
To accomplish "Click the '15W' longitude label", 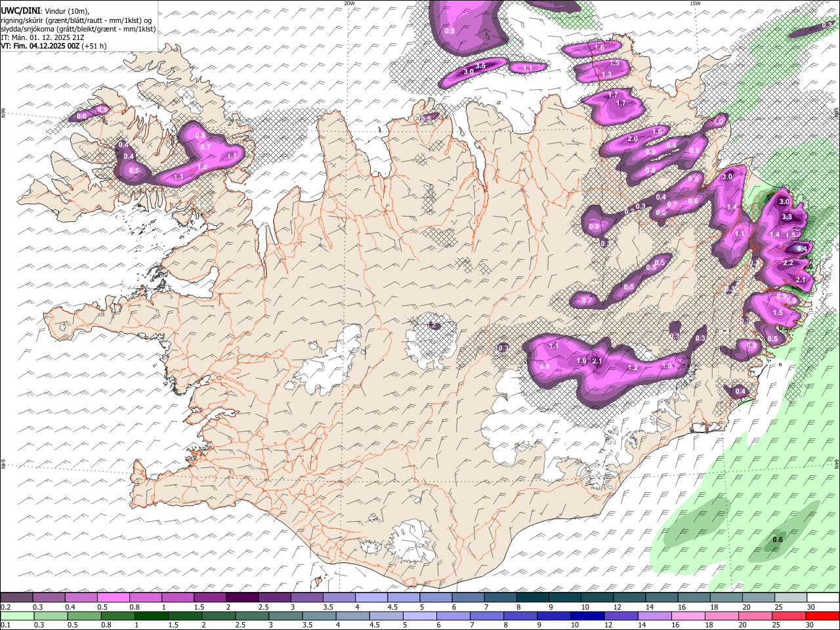I will point(695,3).
